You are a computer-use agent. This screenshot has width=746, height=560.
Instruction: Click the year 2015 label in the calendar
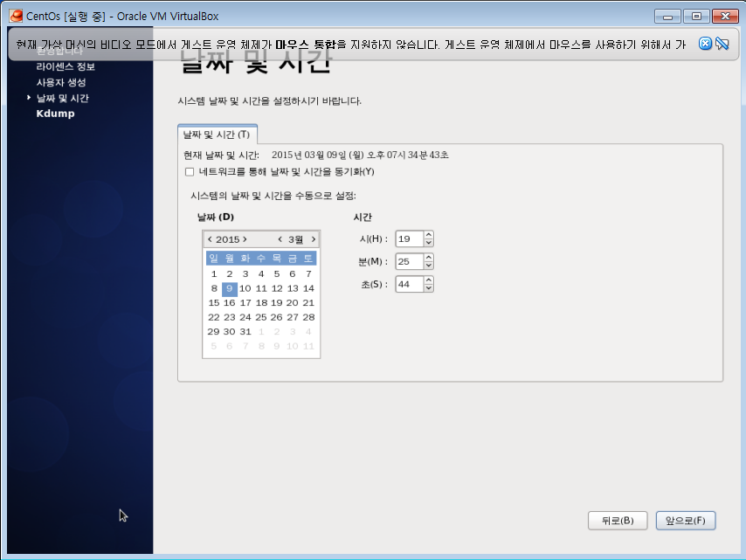click(227, 239)
